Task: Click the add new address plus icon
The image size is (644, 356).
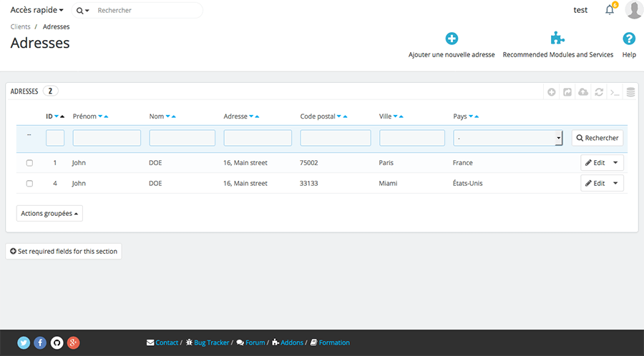Action: click(x=452, y=39)
